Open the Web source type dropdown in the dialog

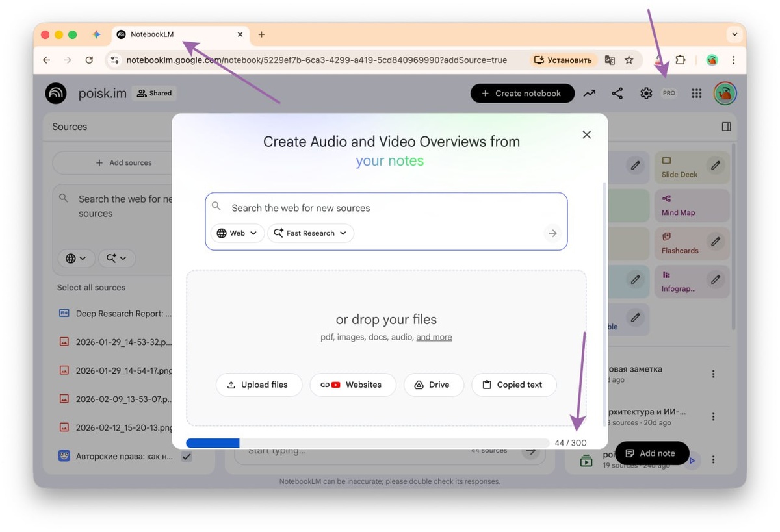tap(237, 233)
